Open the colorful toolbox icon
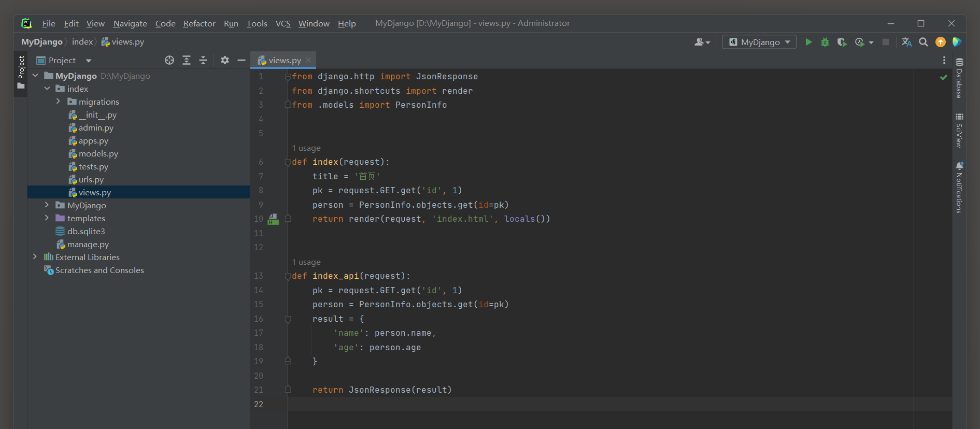980x429 pixels. click(x=957, y=42)
